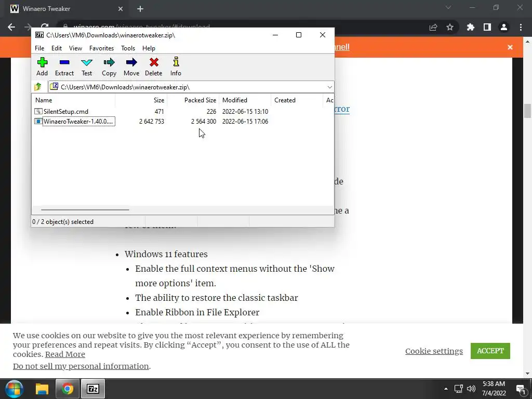Click the Copy toolbar icon
532x399 pixels.
pos(109,62)
